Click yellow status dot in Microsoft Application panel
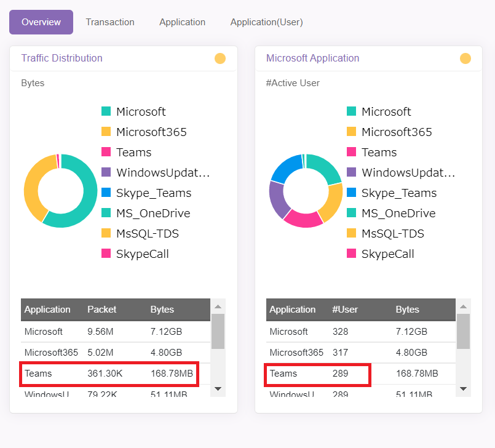This screenshot has width=495, height=448. [x=465, y=58]
